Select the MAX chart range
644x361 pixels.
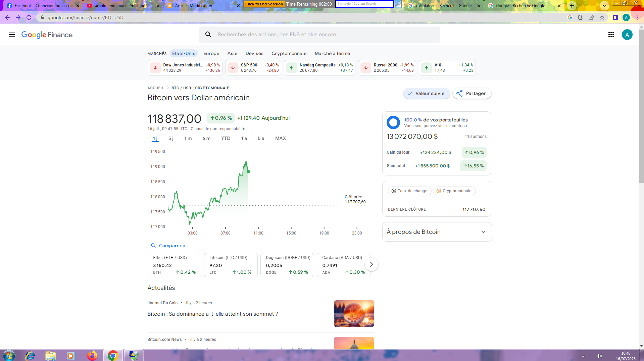281,138
